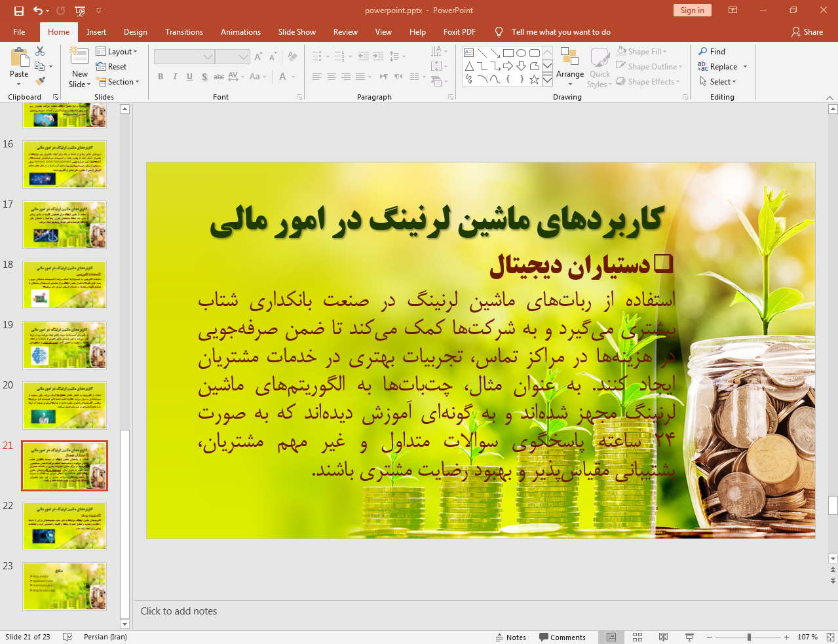This screenshot has width=838, height=644.
Task: Toggle Normal view button
Action: 611,637
